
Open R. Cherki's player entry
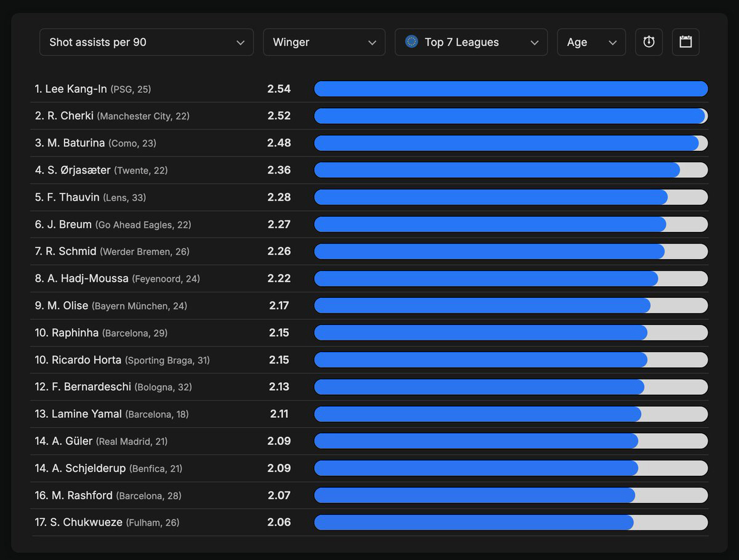(71, 116)
